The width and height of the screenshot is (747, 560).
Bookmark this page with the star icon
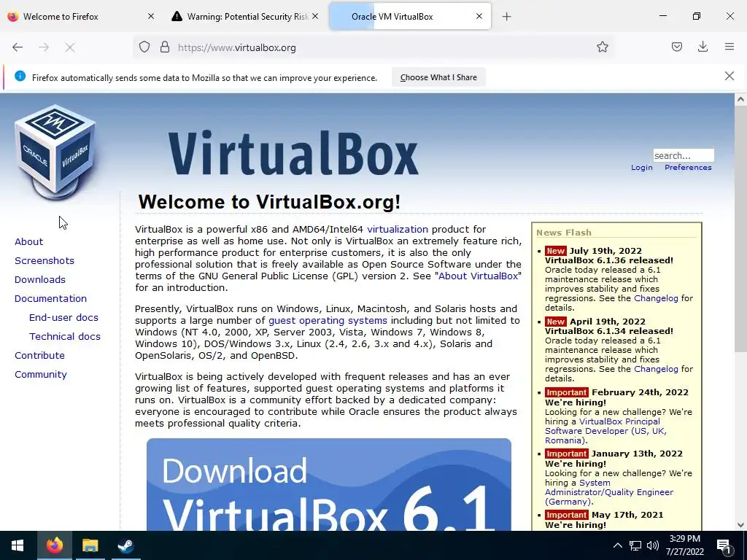coord(602,47)
